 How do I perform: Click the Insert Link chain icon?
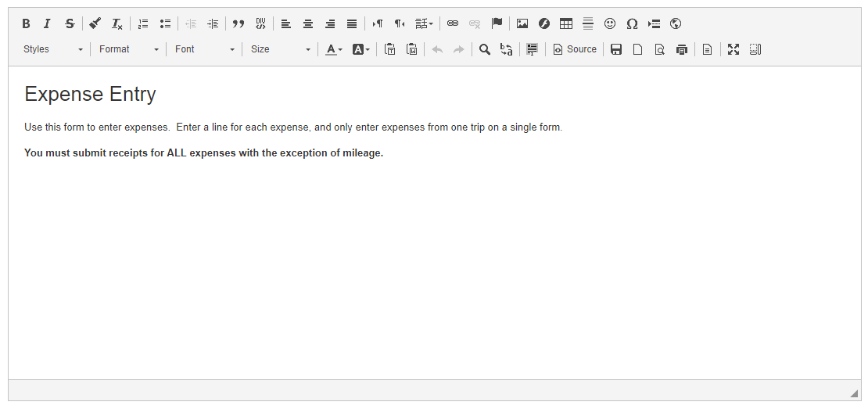point(453,23)
